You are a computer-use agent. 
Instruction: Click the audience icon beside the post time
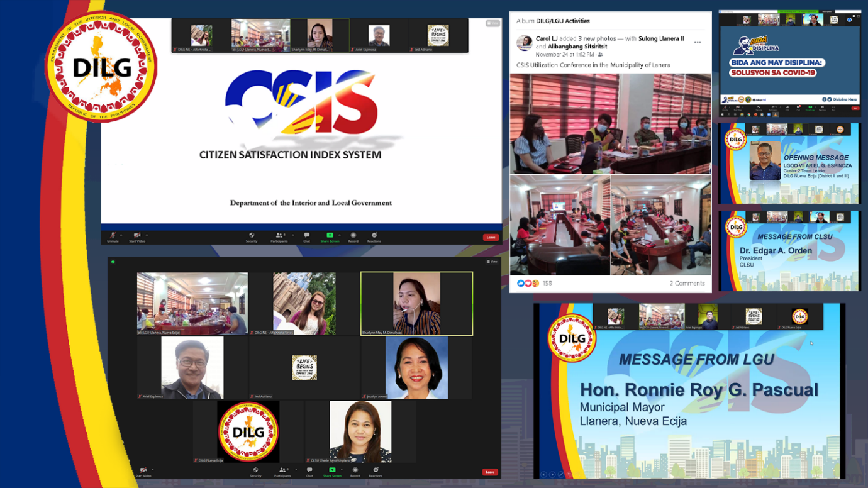[x=600, y=55]
